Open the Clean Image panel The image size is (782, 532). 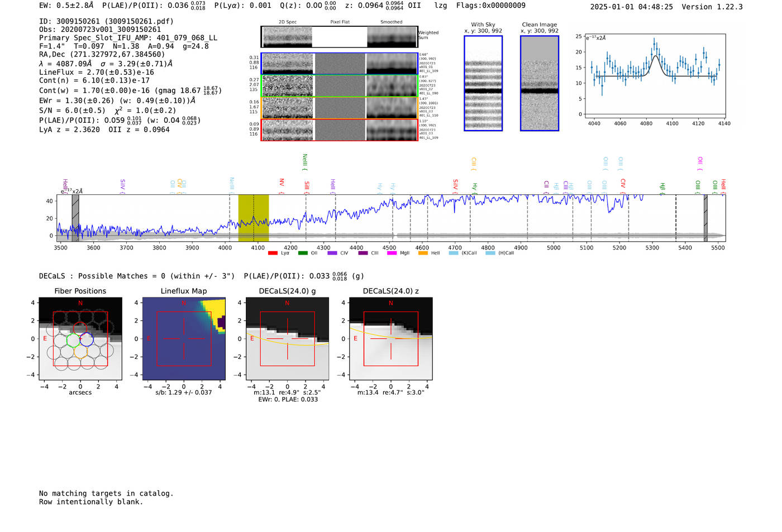coord(540,83)
